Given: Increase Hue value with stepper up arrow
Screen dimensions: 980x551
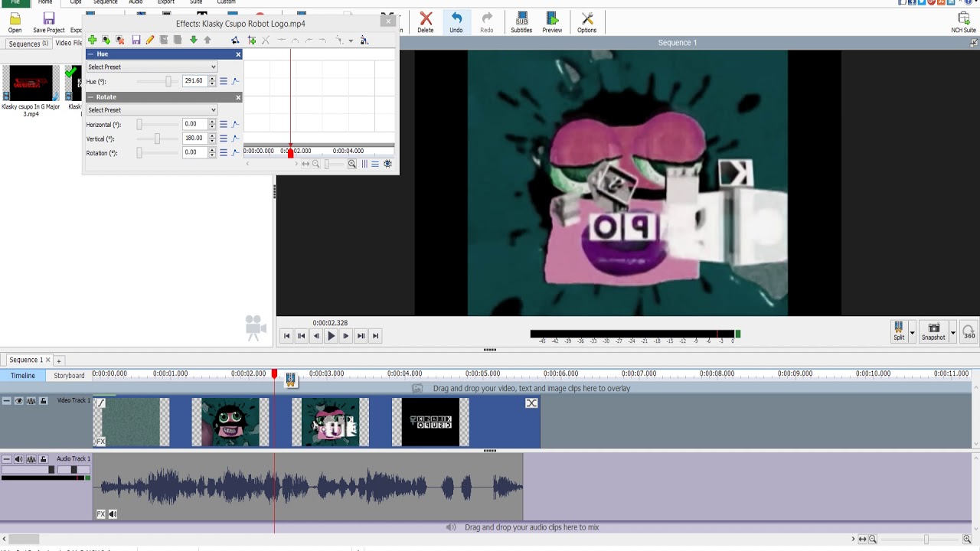Looking at the screenshot, I should pyautogui.click(x=212, y=78).
